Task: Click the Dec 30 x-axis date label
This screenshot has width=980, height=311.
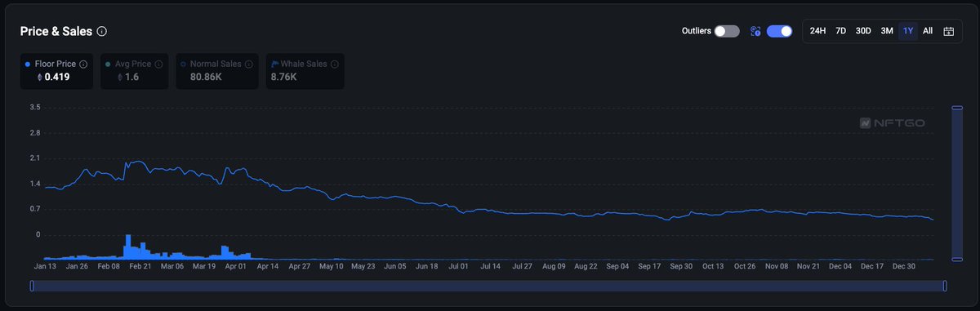Action: pyautogui.click(x=903, y=266)
